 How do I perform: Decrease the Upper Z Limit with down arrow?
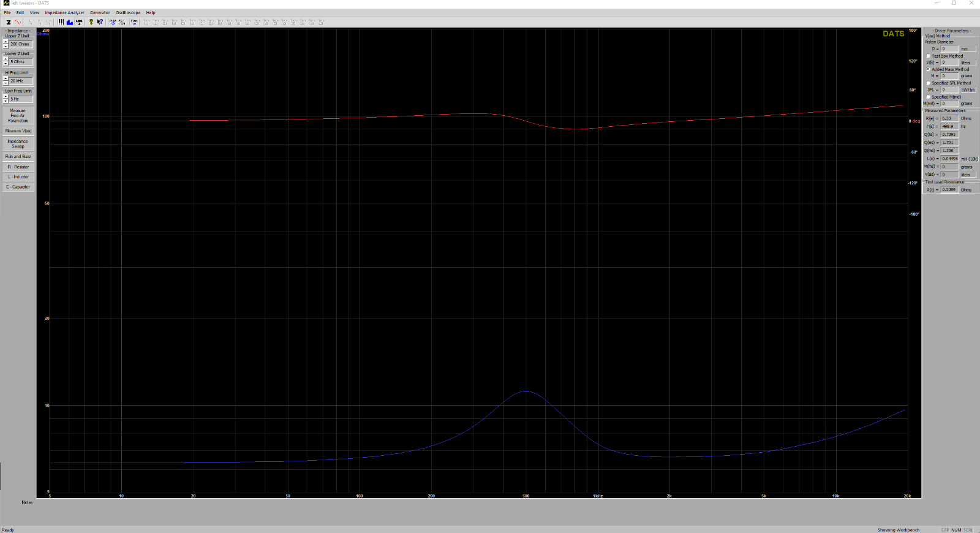(x=6, y=47)
